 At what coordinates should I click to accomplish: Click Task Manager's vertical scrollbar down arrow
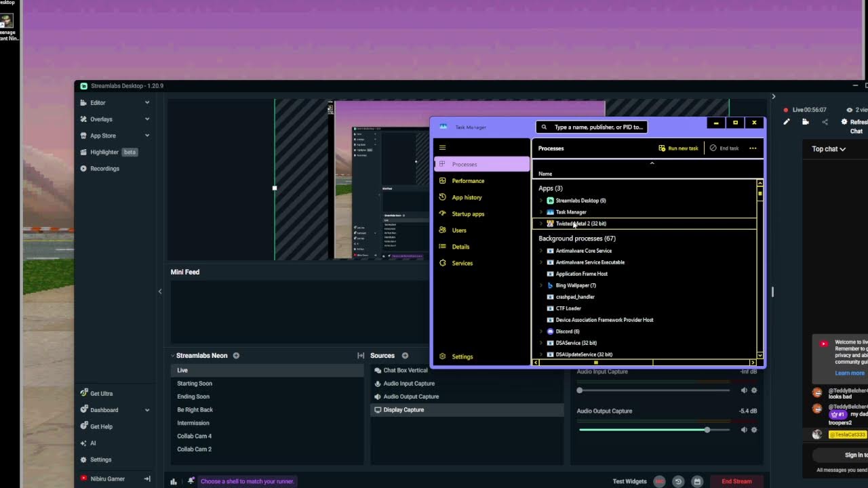[759, 355]
